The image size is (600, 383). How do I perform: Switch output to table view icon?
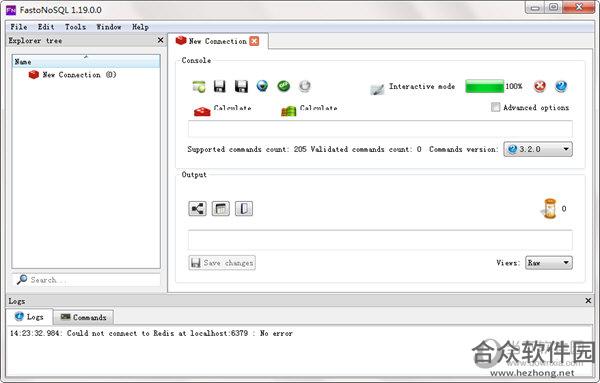[221, 209]
